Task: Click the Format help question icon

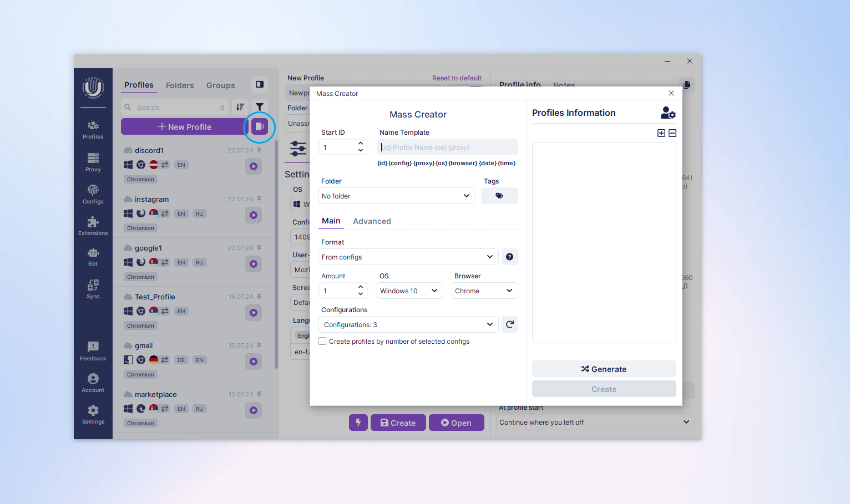Action: click(x=509, y=257)
